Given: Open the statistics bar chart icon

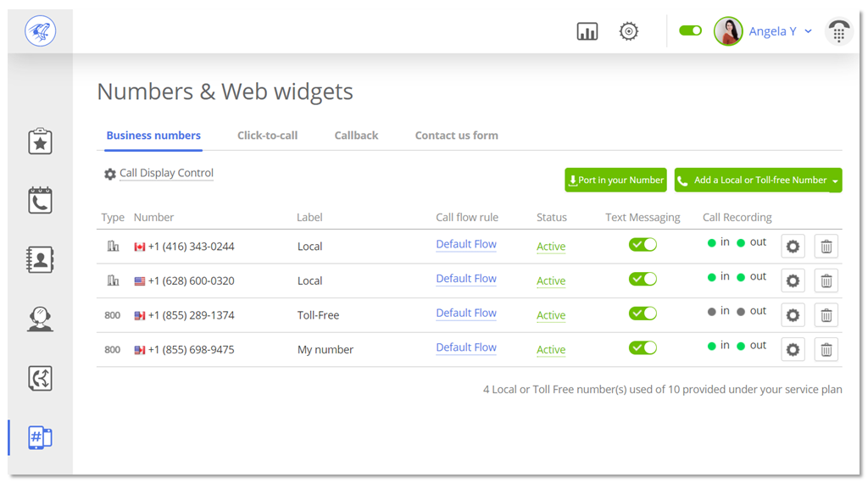Looking at the screenshot, I should point(587,31).
